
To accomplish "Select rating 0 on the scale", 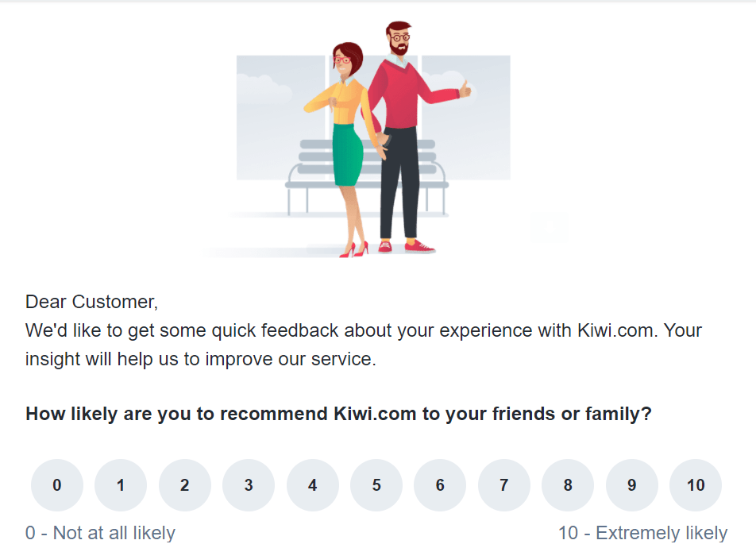I will 56,484.
